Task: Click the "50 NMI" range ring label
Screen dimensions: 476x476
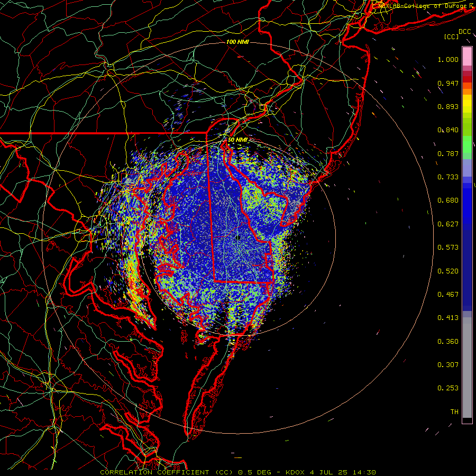Action: (x=237, y=140)
